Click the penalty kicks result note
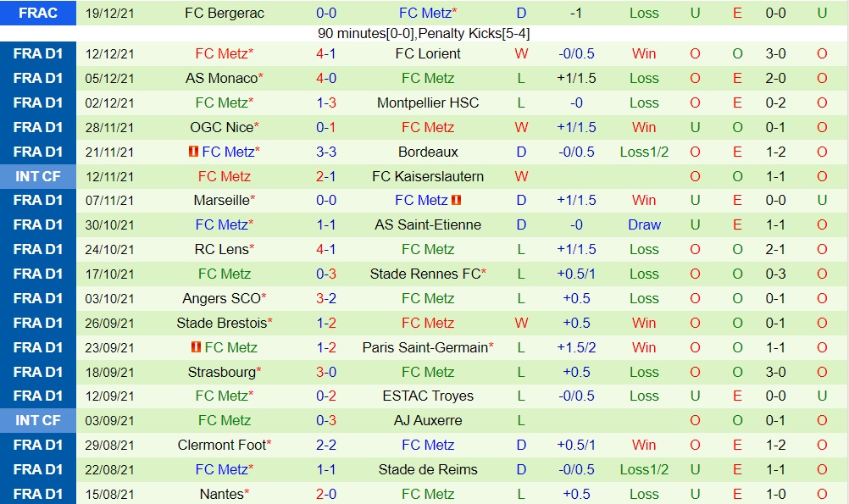This screenshot has width=849, height=504. pos(424,34)
